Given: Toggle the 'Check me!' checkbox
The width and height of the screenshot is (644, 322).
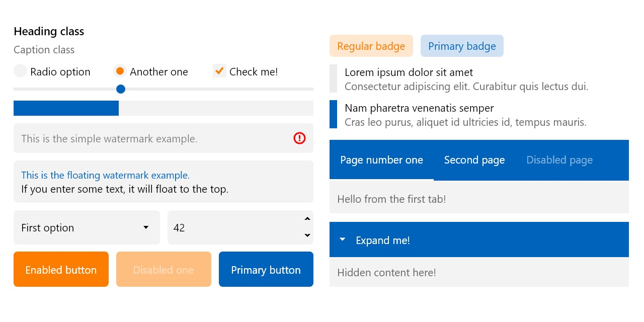Looking at the screenshot, I should point(219,71).
